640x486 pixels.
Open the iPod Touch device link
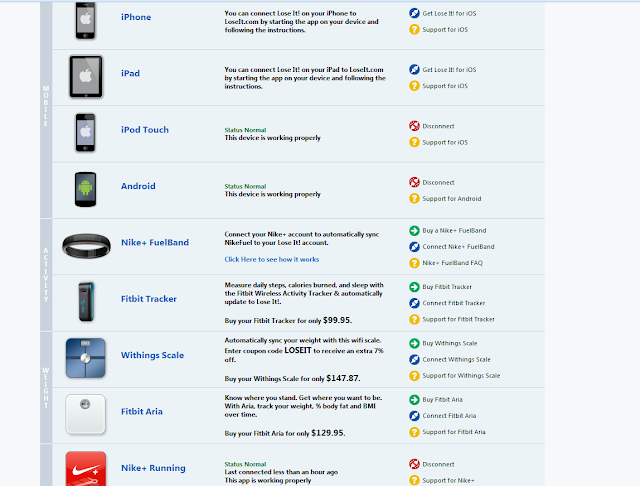144,130
